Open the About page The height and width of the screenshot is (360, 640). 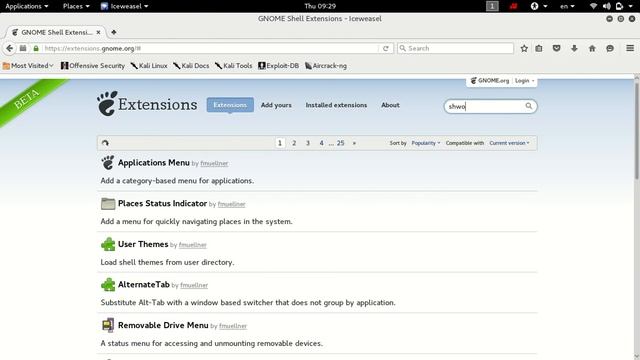[390, 105]
